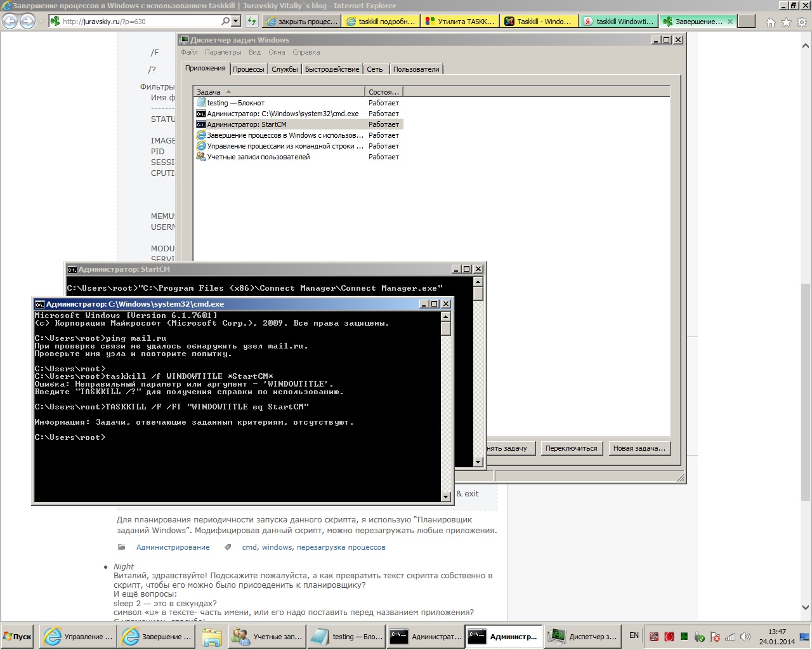
Task: Open the 'Управление...' IE taskbar button
Action: click(x=77, y=637)
